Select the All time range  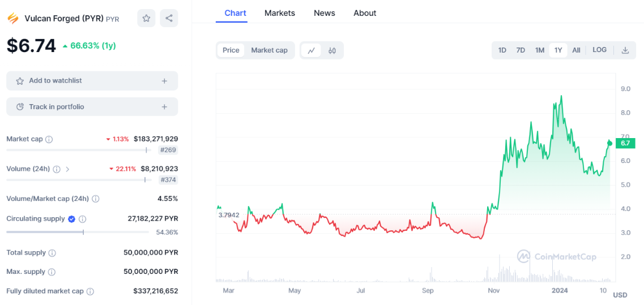pyautogui.click(x=576, y=50)
